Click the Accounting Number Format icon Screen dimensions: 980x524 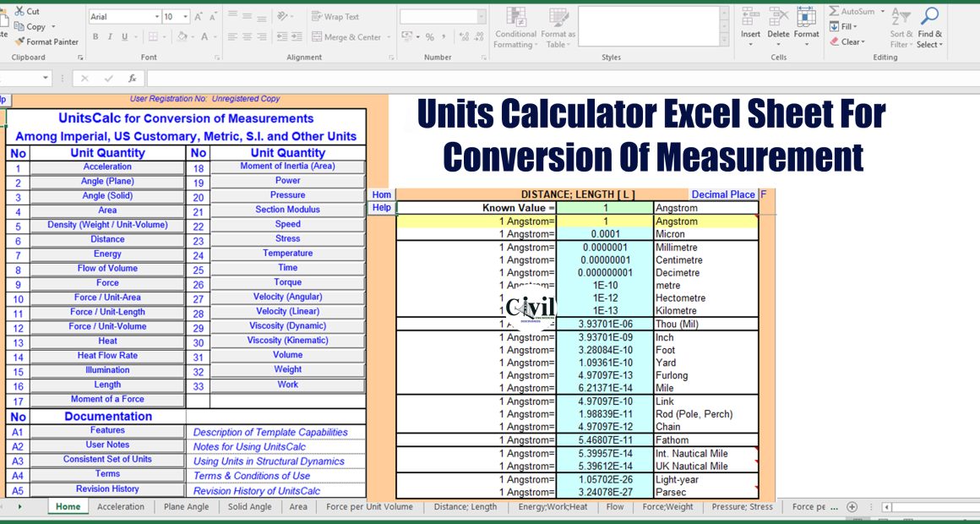pos(407,37)
